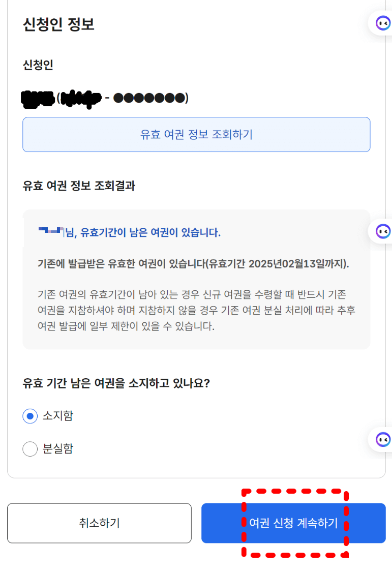The image size is (392, 574).
Task: Click the 취소하기 button
Action: point(99,523)
